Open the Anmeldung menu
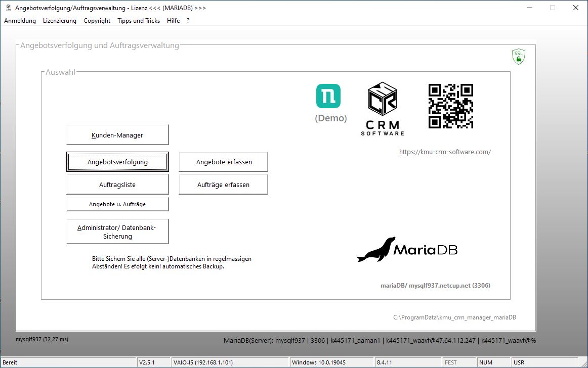The width and height of the screenshot is (588, 368). coord(20,21)
